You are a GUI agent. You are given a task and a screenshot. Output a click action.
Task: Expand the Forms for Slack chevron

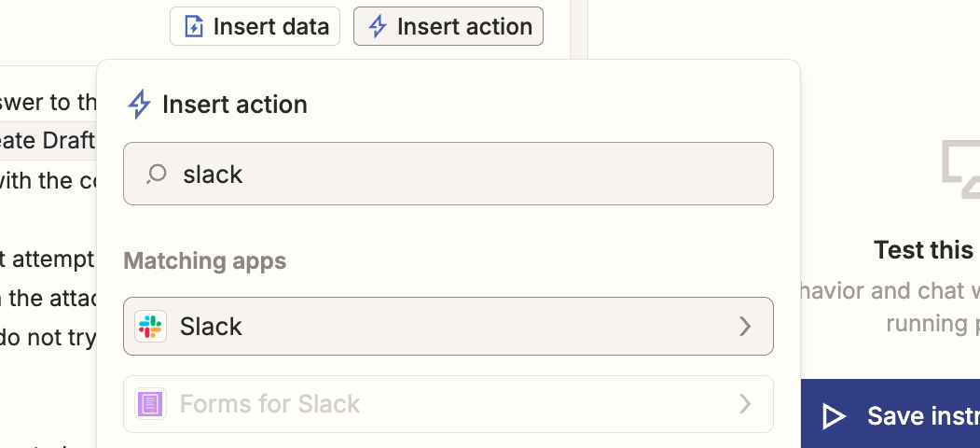(744, 404)
